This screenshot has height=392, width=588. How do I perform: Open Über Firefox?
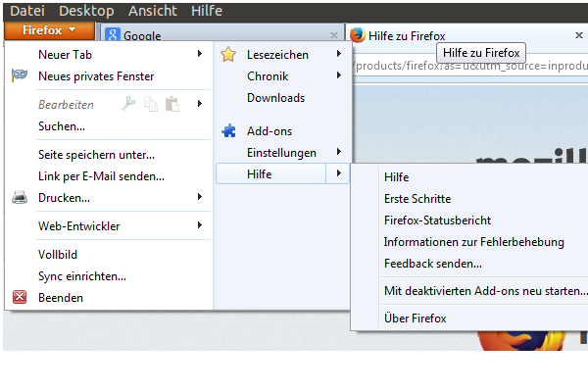coord(416,318)
